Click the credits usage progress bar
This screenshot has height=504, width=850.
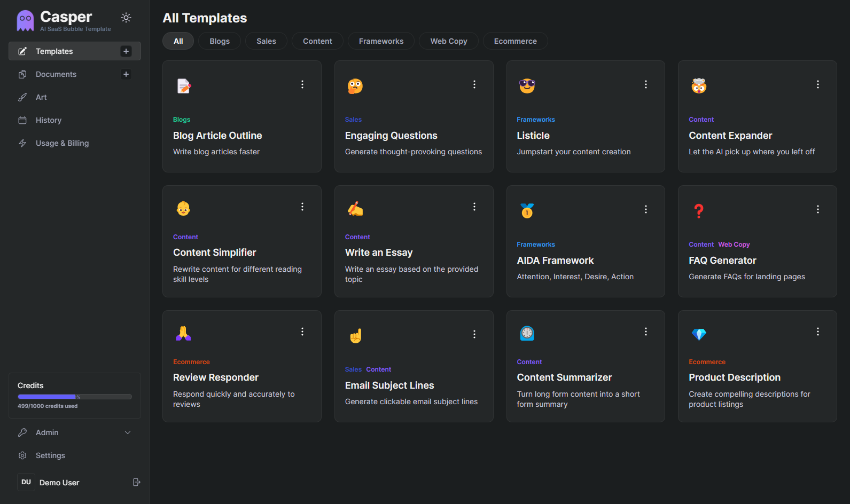(75, 397)
